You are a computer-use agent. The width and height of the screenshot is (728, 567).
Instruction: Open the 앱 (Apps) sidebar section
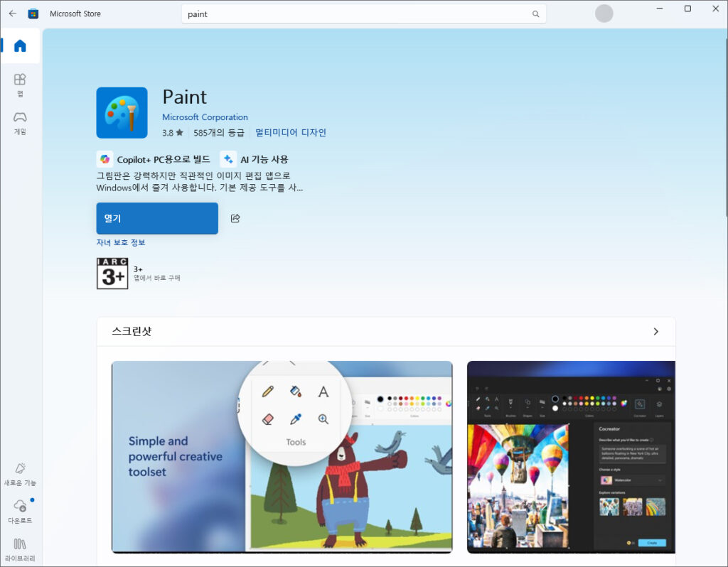point(20,84)
